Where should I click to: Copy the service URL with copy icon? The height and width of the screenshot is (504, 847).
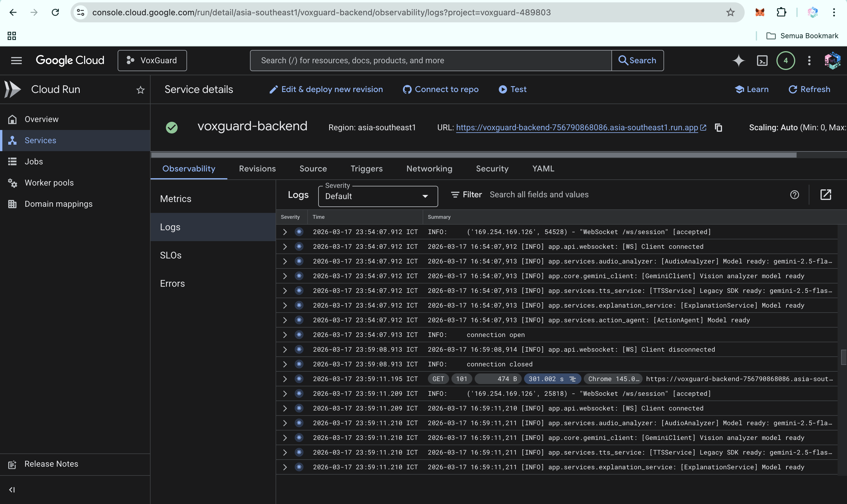pyautogui.click(x=718, y=128)
